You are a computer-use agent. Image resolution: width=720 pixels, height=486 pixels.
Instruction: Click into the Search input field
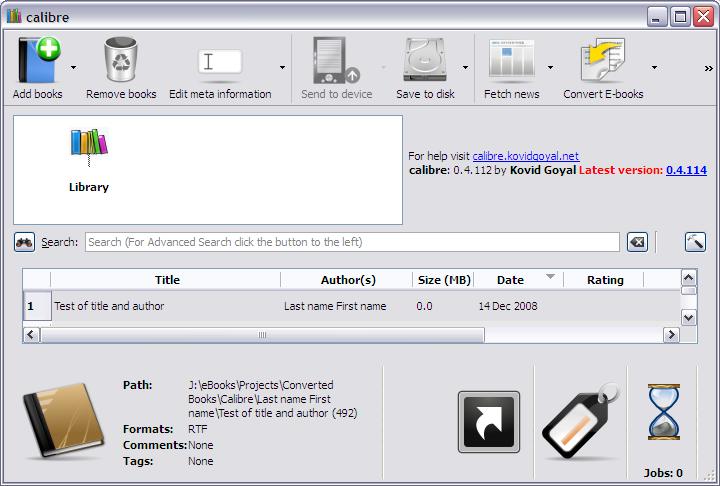(x=352, y=242)
